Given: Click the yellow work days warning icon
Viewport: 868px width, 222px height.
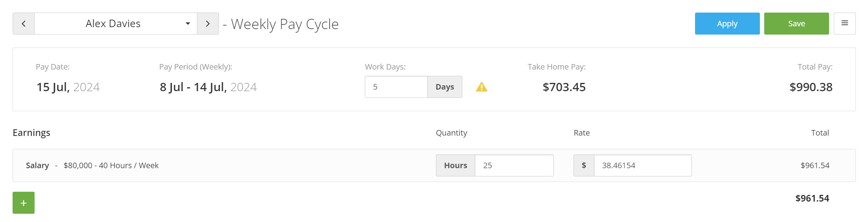Looking at the screenshot, I should pyautogui.click(x=482, y=87).
